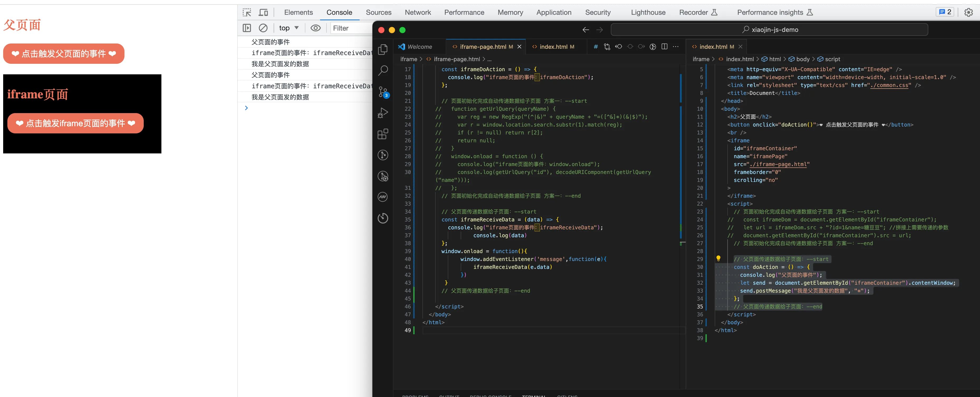Click the 父页面 heading on the web page
The width and height of the screenshot is (980, 397).
22,25
